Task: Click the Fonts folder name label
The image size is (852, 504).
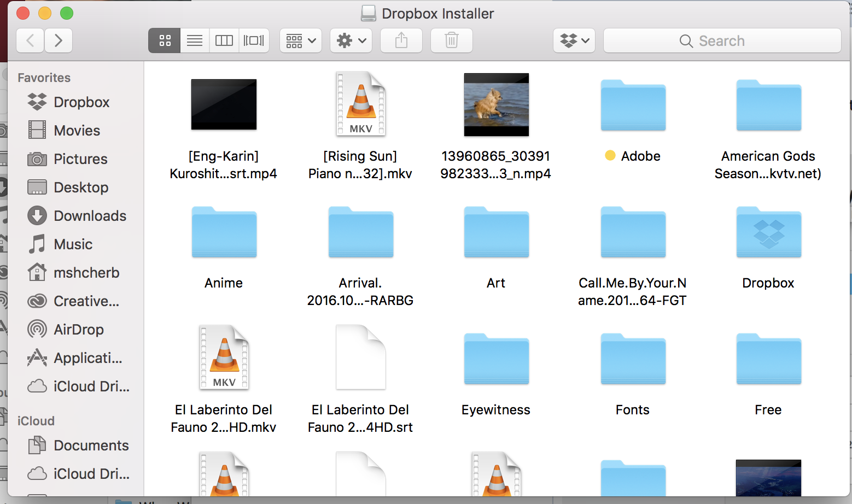Action: [x=633, y=410]
